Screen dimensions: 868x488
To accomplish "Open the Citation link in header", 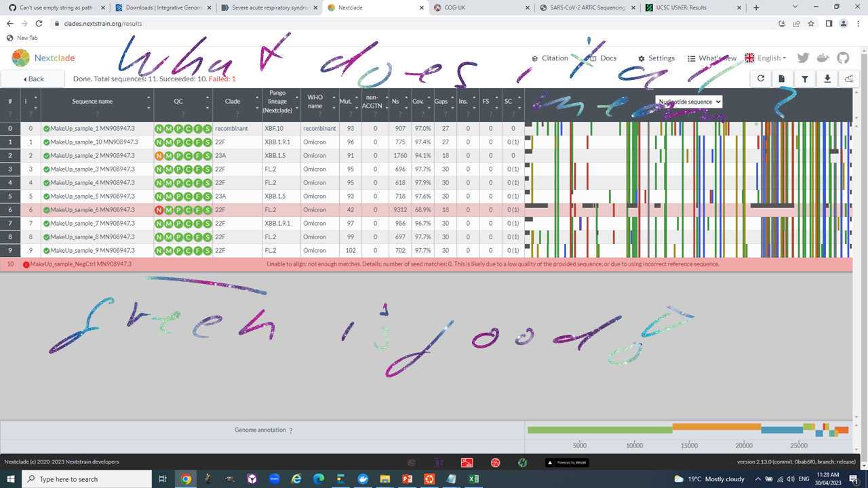I will [x=549, y=58].
